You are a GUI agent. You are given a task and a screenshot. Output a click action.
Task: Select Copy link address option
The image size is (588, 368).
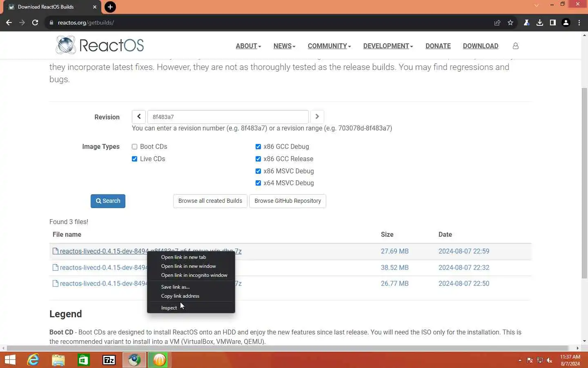pos(191,296)
